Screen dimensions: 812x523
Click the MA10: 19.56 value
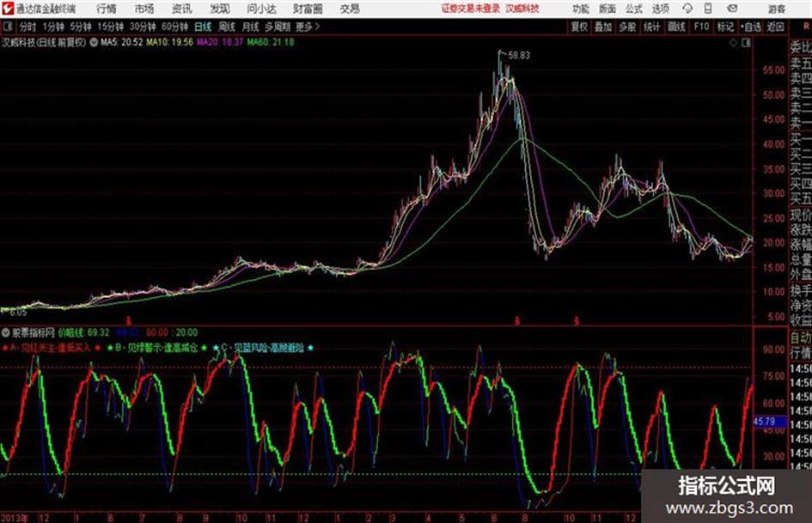tap(169, 42)
